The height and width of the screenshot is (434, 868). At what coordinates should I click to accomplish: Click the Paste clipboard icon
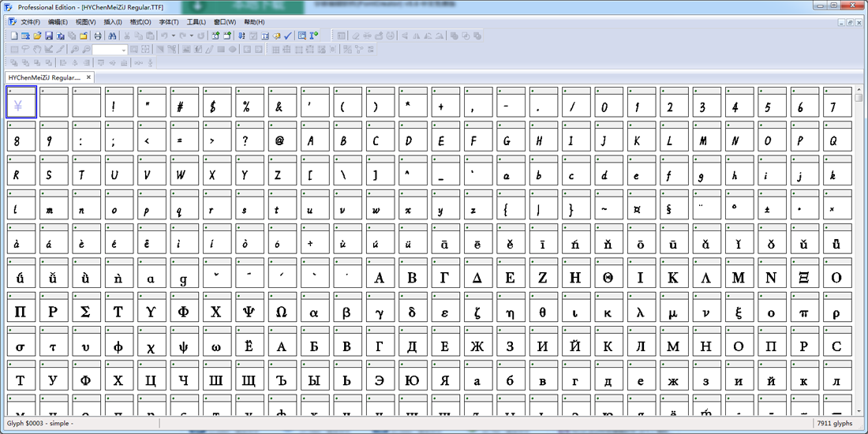(x=150, y=36)
